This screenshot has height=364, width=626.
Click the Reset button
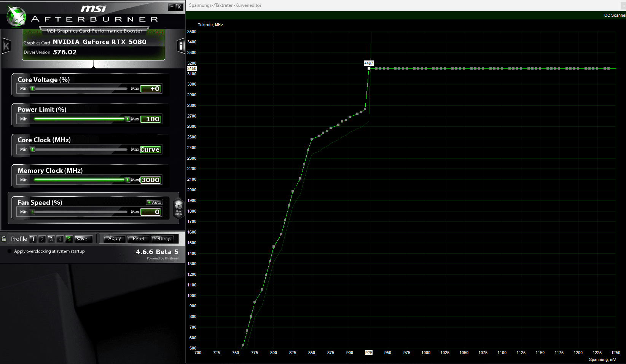(x=139, y=239)
